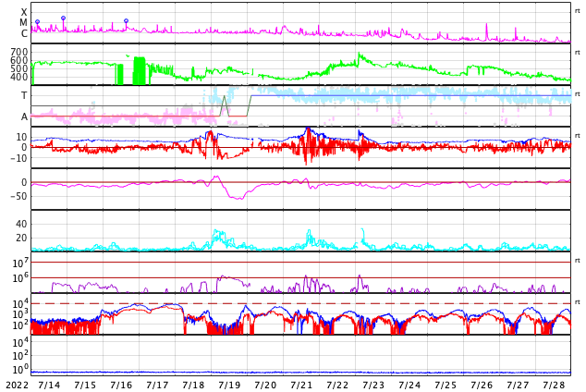586x392 pixels.
Task: Click the '500' axis label
Action: pyautogui.click(x=19, y=68)
